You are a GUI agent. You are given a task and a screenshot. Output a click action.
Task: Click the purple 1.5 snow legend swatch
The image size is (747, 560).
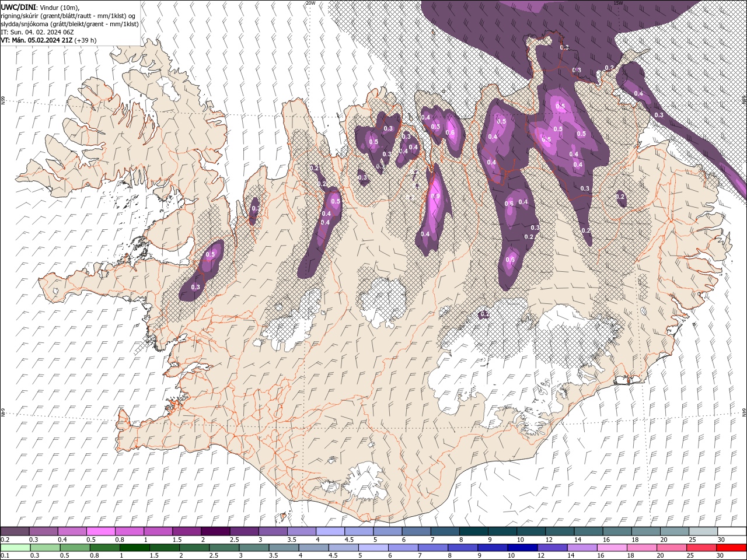tap(187, 531)
